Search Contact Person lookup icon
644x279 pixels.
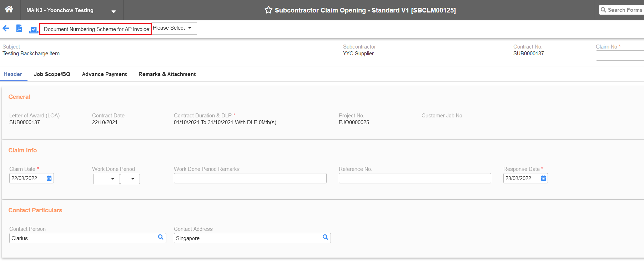click(161, 237)
